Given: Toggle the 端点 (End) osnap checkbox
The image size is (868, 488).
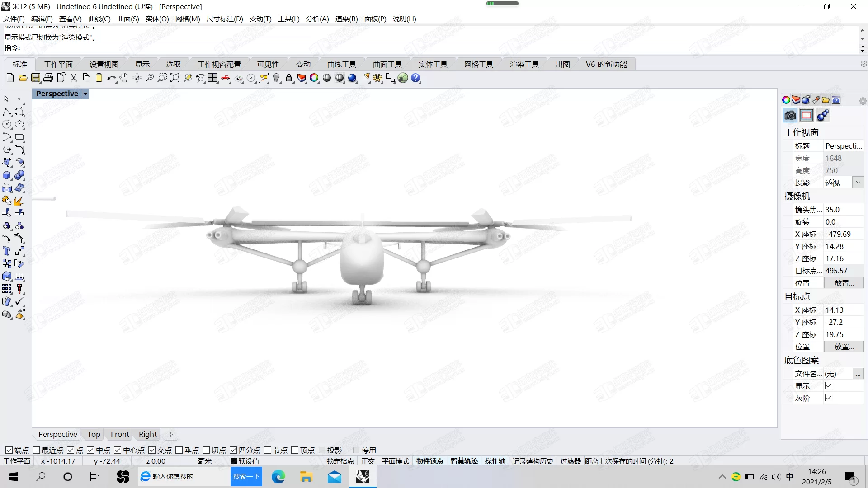Looking at the screenshot, I should click(x=9, y=450).
